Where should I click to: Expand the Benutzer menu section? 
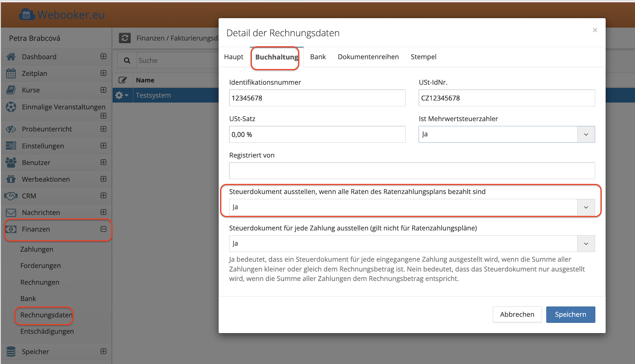tap(104, 162)
